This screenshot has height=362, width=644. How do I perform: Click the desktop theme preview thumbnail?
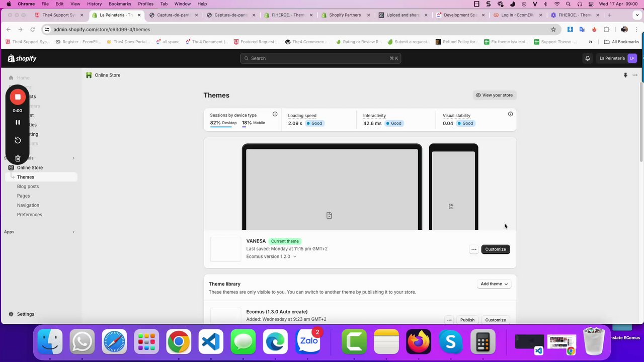coord(332,187)
